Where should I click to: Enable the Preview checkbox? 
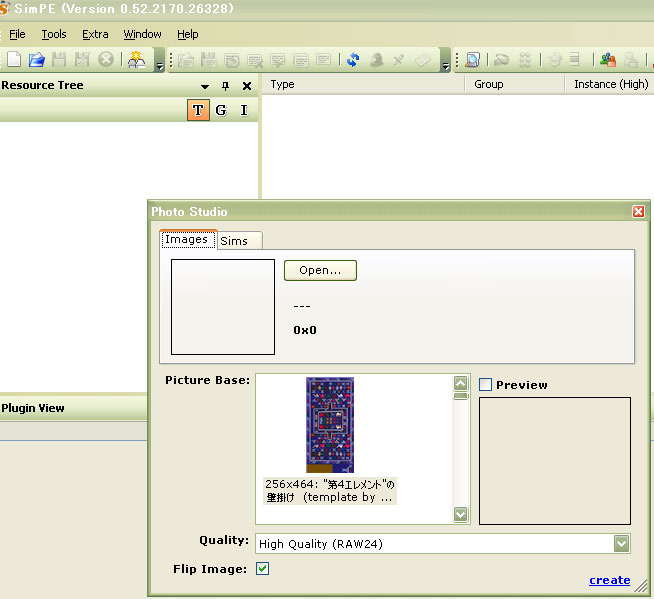tap(486, 385)
